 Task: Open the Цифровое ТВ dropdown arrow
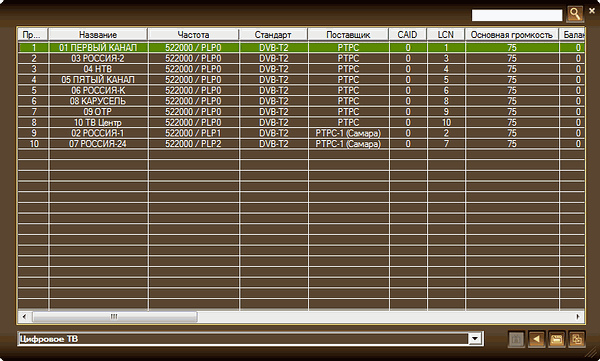point(475,339)
